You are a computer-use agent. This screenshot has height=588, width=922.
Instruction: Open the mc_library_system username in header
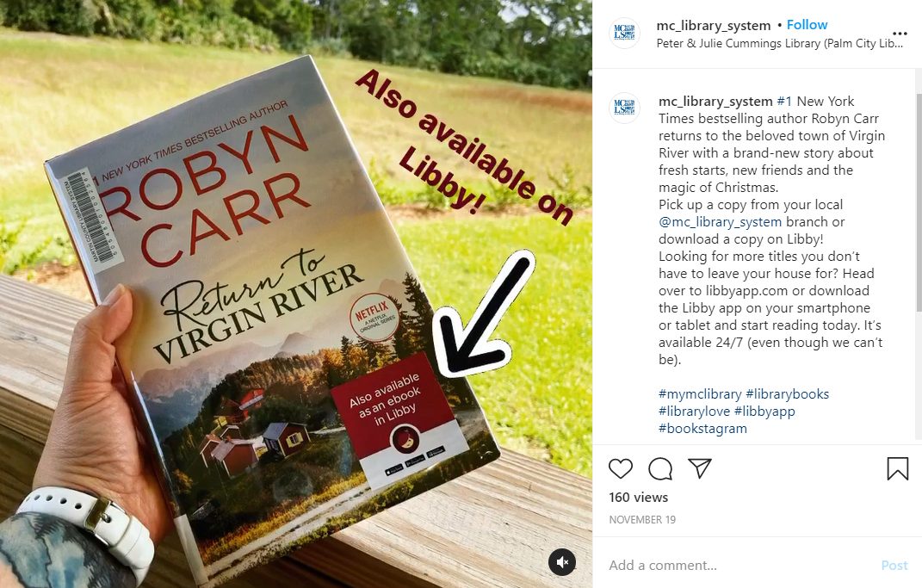click(714, 25)
